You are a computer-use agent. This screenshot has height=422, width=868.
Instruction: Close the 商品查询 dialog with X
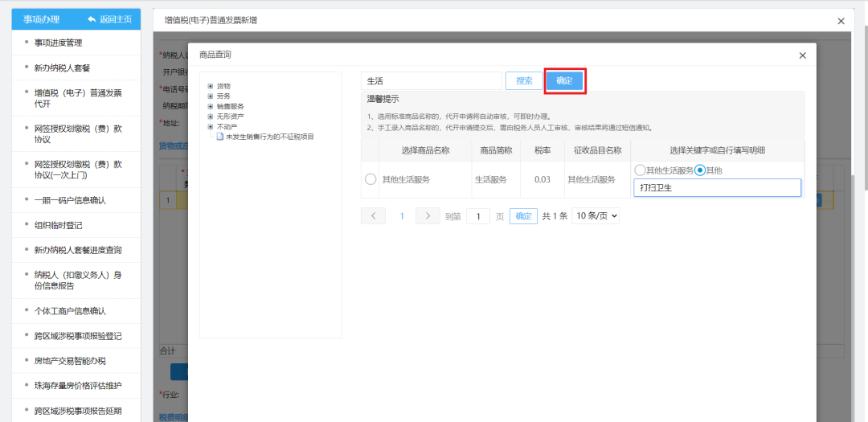point(802,55)
